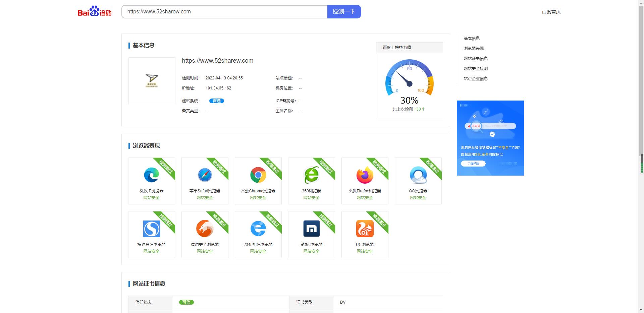Click the 遨游6浏览器 label
This screenshot has height=313, width=644.
pyautogui.click(x=311, y=245)
